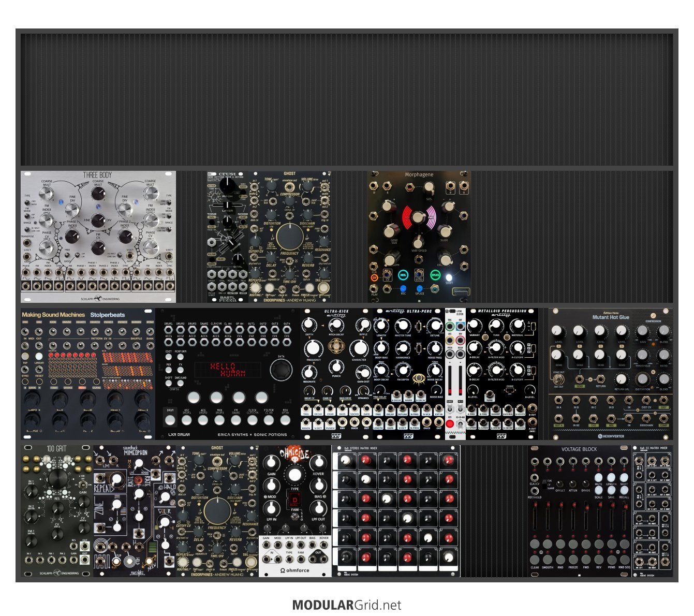Click the big FREQUENCY knob on Ghost beside Crust
This screenshot has height=616, width=694.
click(x=290, y=237)
